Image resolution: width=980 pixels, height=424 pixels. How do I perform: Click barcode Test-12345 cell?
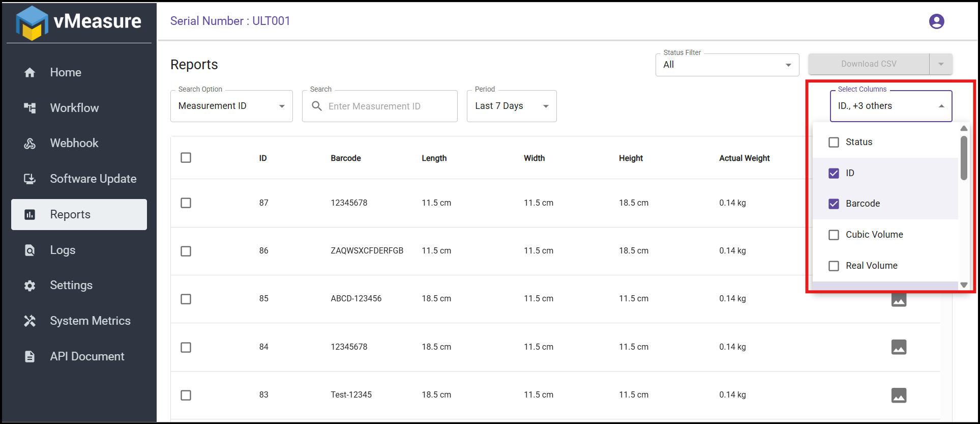(351, 395)
